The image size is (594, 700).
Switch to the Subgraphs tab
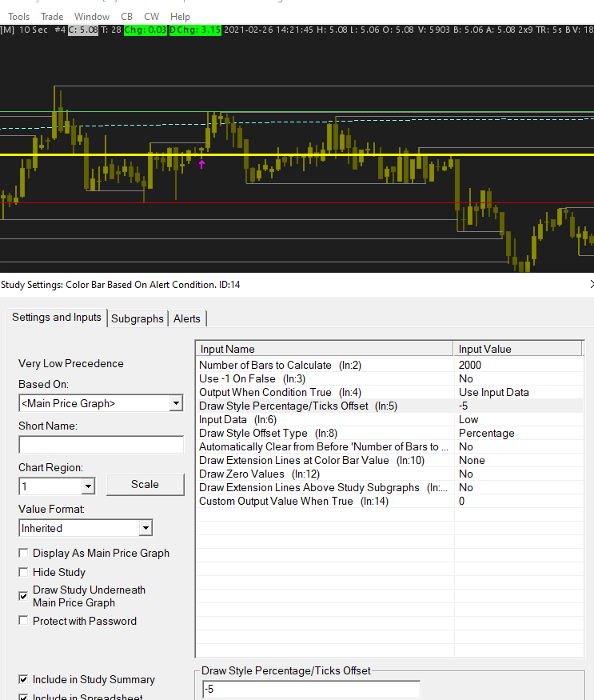pyautogui.click(x=138, y=318)
